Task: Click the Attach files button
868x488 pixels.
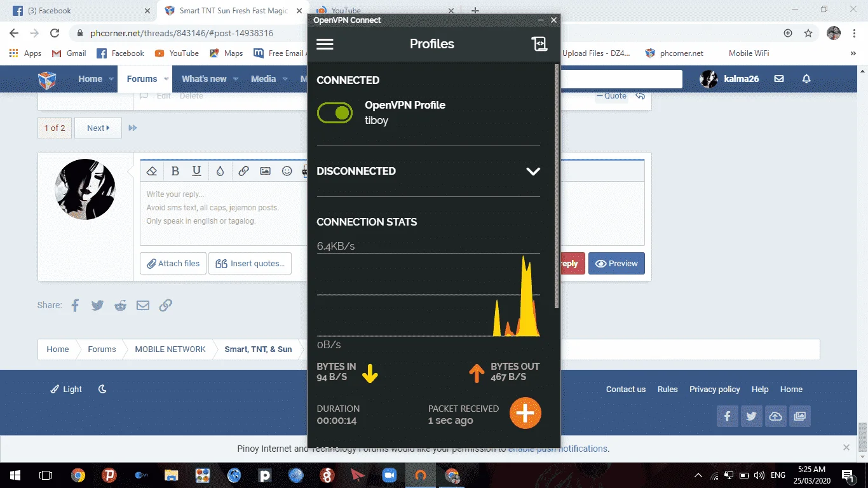Action: pyautogui.click(x=173, y=264)
